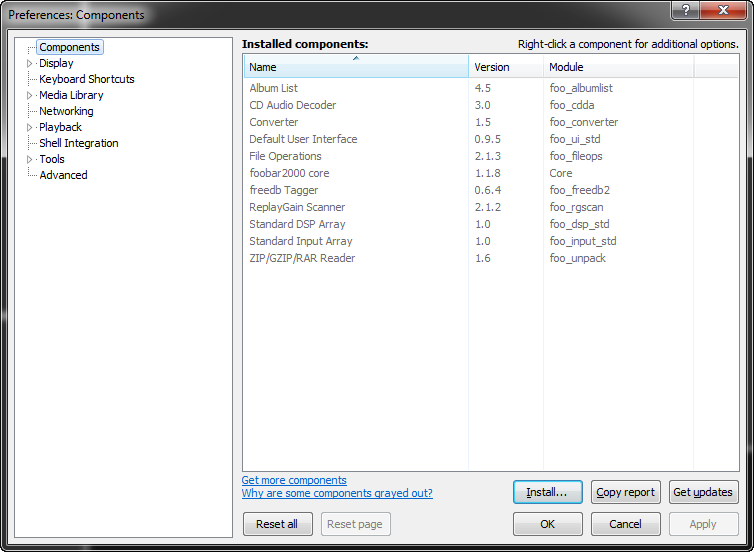Click the Cancel button
Screen dimensions: 754x552
[626, 524]
